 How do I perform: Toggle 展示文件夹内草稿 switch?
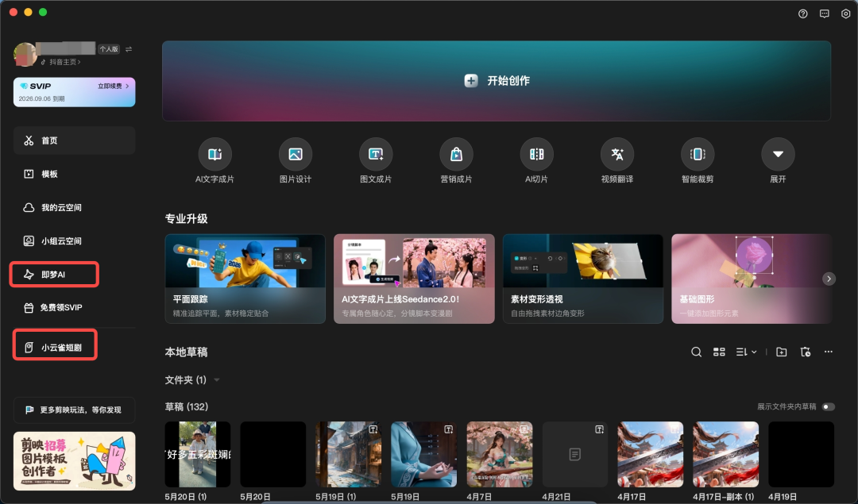[829, 406]
